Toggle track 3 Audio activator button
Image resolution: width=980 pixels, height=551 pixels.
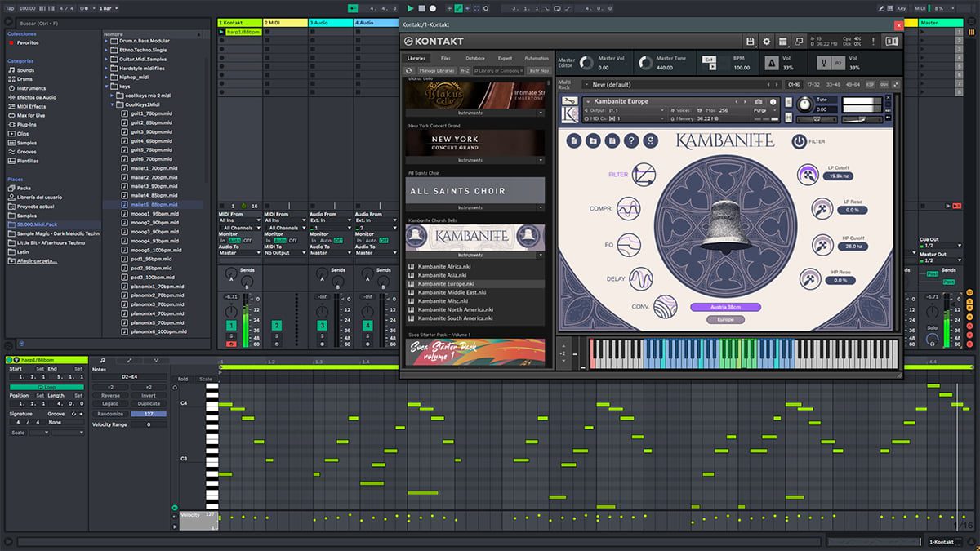point(323,326)
